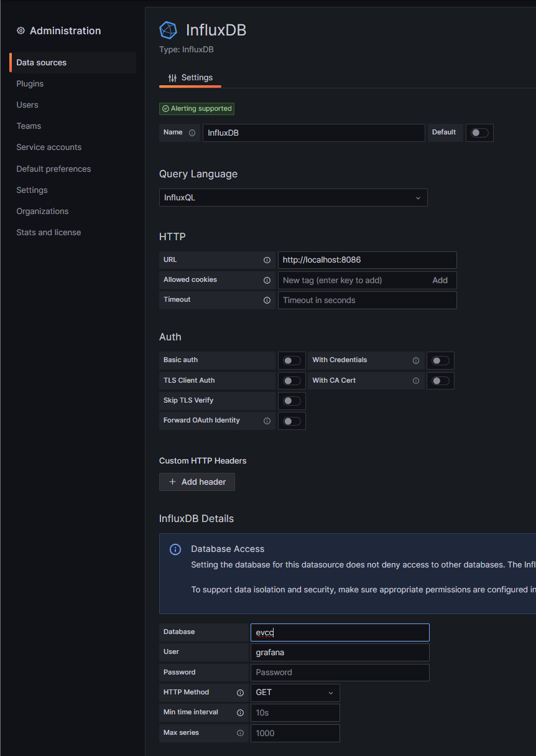
Task: Toggle TLS Client Auth switch
Action: [x=292, y=381]
